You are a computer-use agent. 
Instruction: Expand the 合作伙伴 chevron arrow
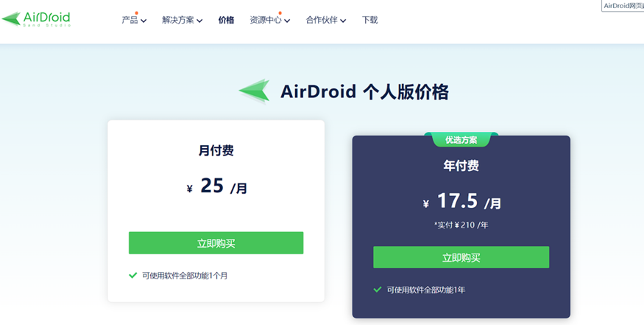(x=343, y=21)
